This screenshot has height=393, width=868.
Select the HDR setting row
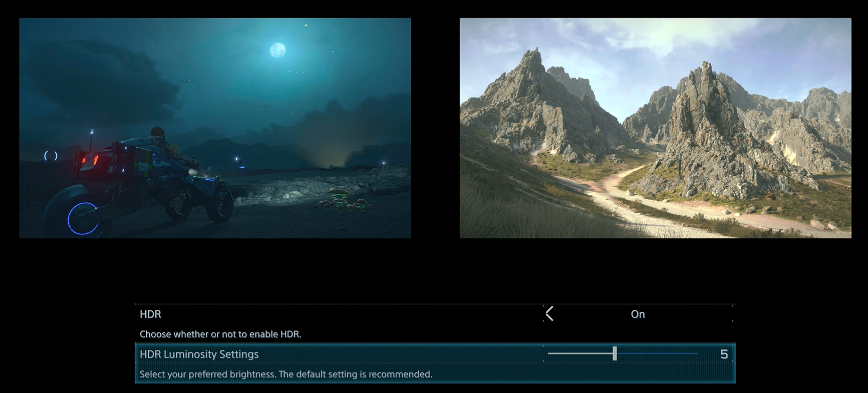point(435,323)
